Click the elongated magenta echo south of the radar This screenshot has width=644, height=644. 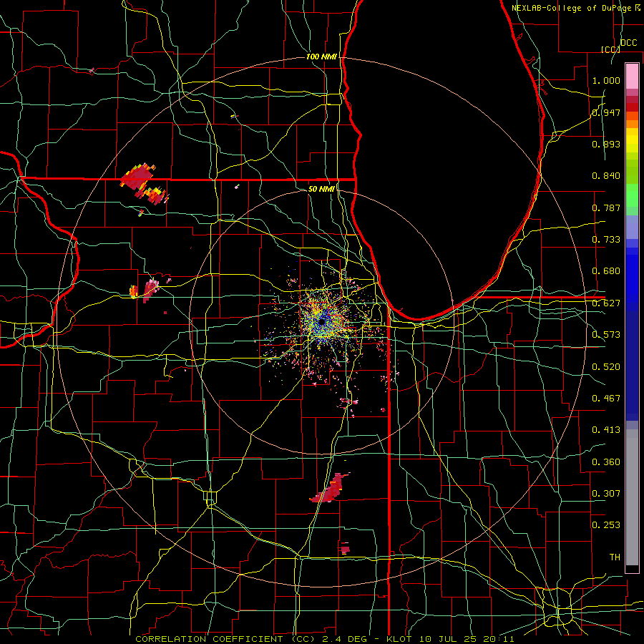tap(330, 489)
